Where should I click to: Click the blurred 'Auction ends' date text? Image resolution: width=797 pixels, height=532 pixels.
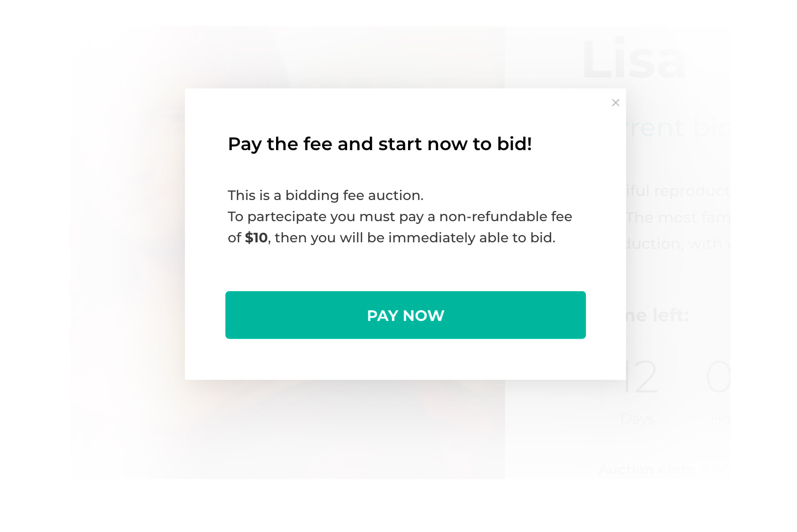(x=664, y=470)
